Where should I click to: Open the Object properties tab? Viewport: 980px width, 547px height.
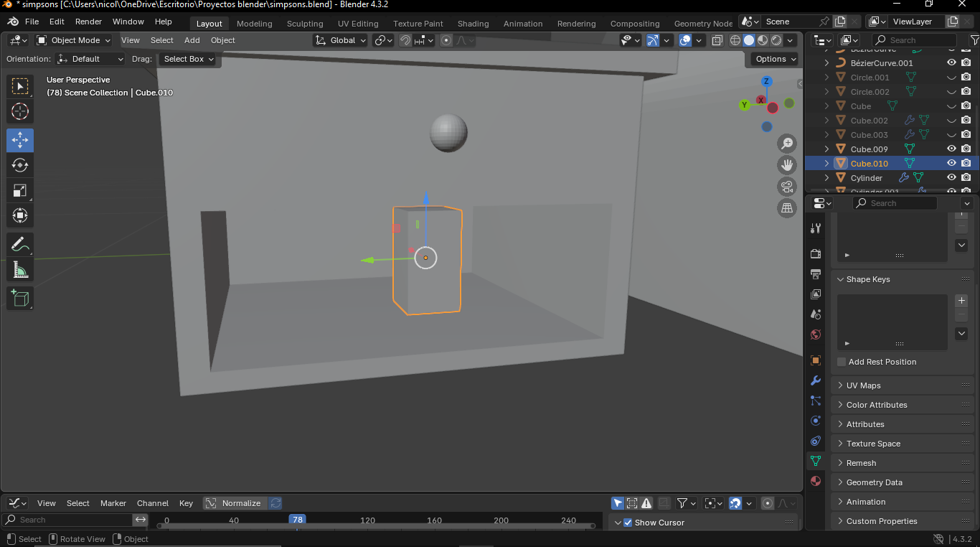click(x=816, y=360)
